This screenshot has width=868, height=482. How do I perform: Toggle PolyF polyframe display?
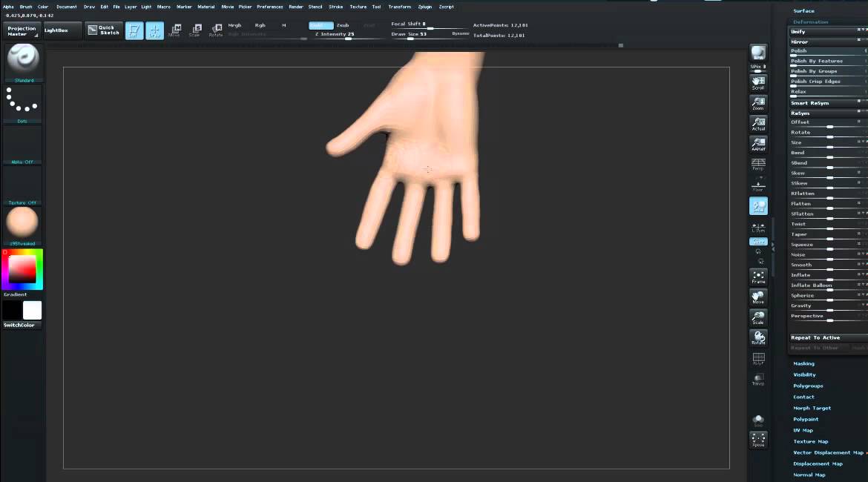click(758, 359)
